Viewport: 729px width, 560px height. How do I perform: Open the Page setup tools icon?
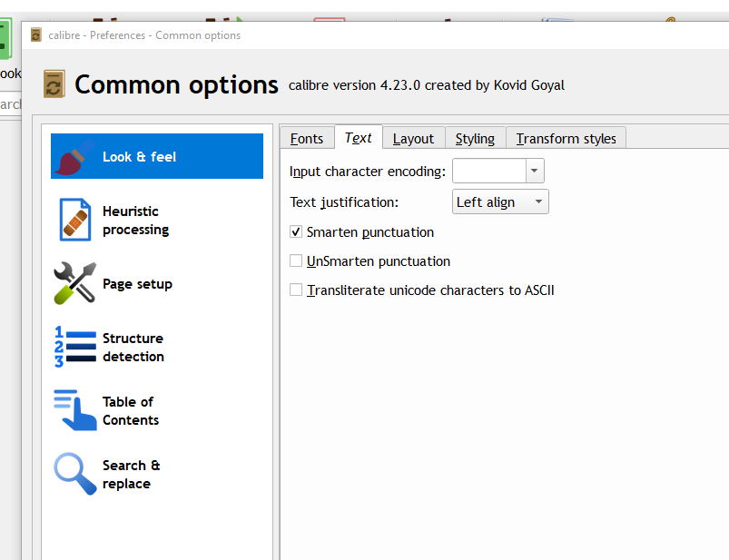pyautogui.click(x=74, y=283)
